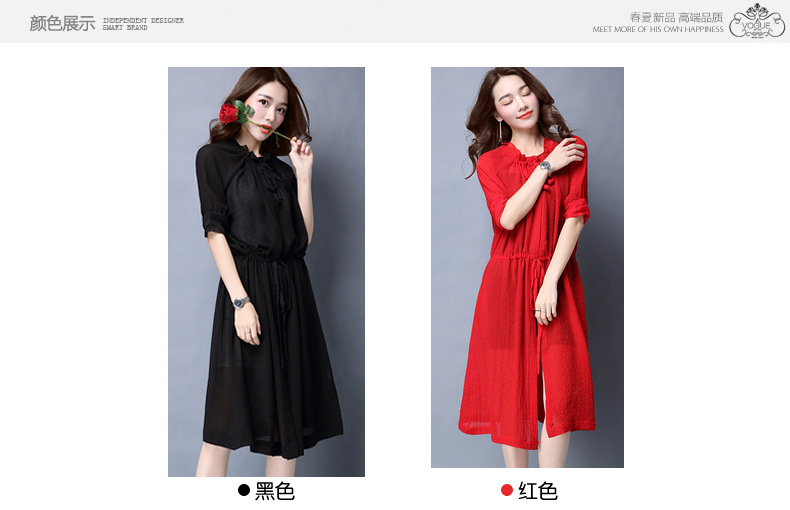Open the red dress photo

(527, 267)
